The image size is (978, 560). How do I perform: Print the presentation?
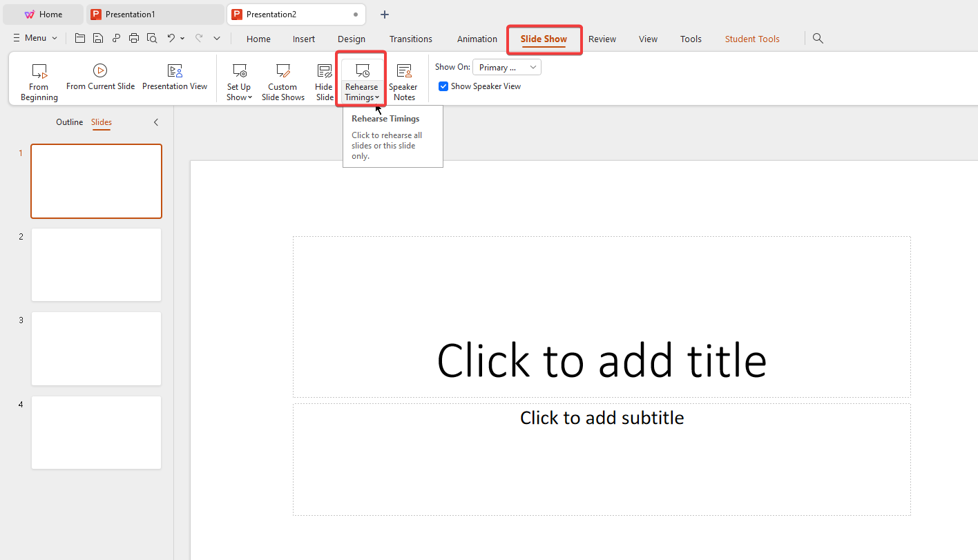[x=133, y=38]
